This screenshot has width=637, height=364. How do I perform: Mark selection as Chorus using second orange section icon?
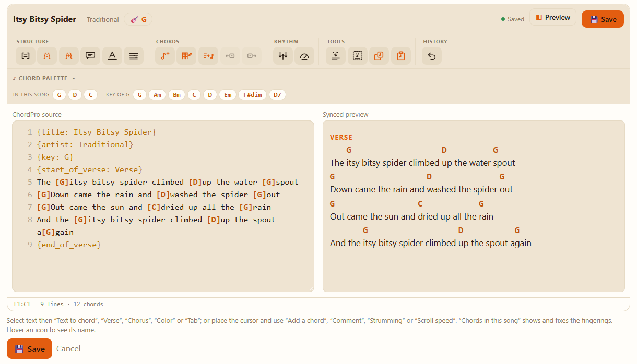click(68, 56)
